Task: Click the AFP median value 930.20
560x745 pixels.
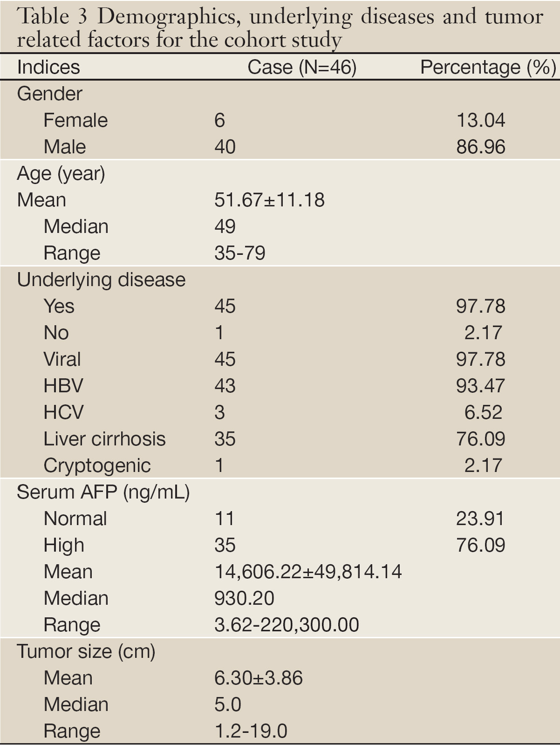Action: [x=244, y=599]
